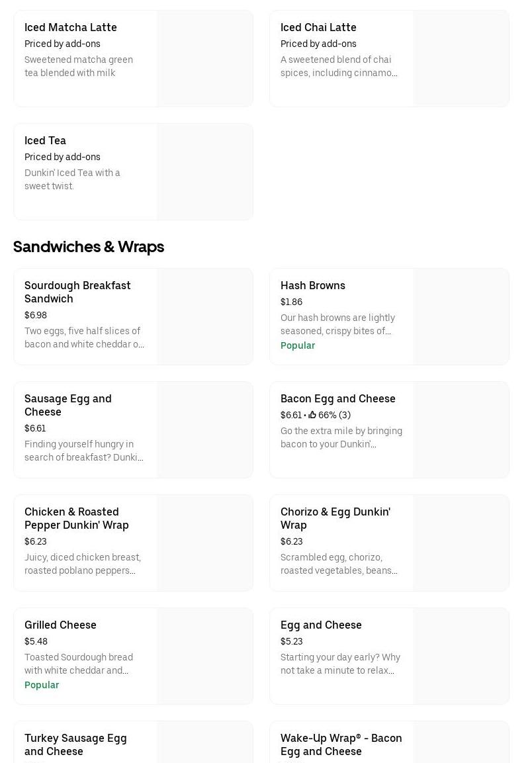Open the Grilled Cheese item

(x=60, y=625)
